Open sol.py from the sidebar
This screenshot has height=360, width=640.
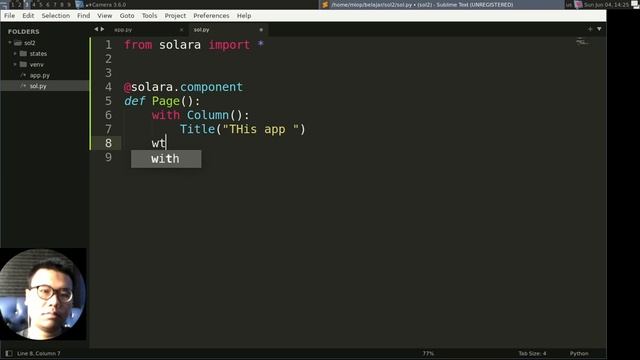click(x=38, y=86)
